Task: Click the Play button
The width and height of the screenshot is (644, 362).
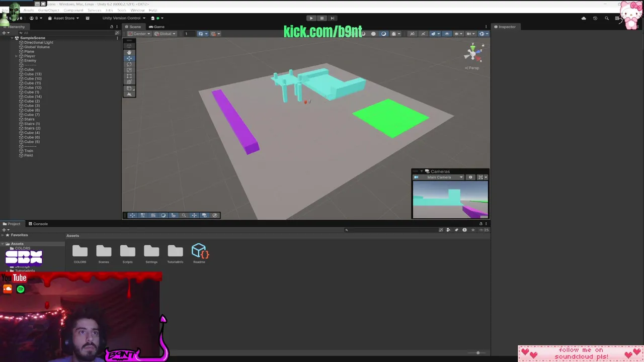Action: pos(311,18)
